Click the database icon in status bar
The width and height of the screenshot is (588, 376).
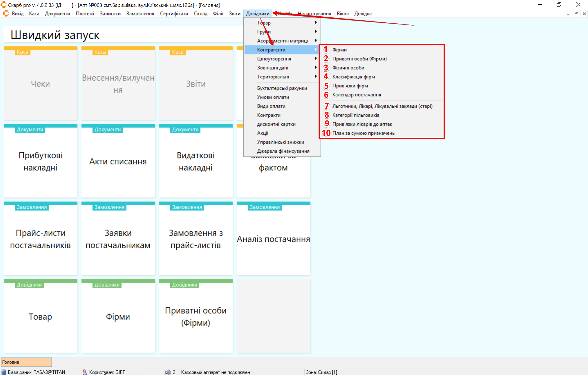(x=4, y=372)
